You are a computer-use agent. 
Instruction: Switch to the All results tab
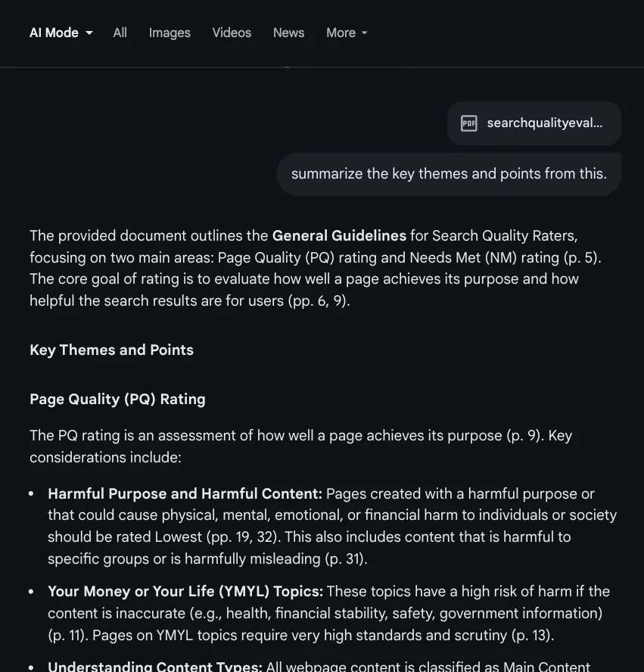click(x=120, y=33)
